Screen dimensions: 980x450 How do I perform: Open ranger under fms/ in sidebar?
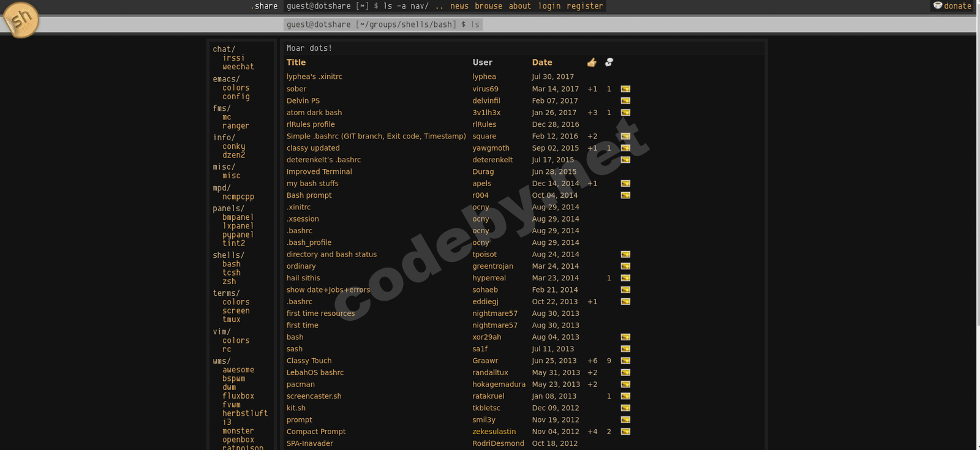(x=236, y=126)
